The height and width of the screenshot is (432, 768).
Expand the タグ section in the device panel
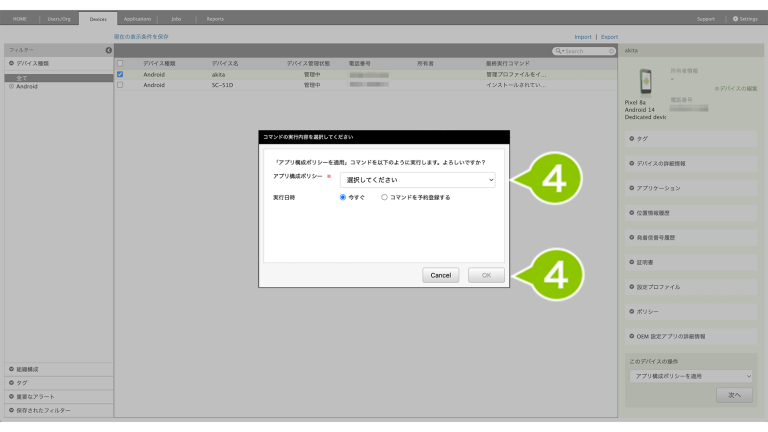pyautogui.click(x=632, y=139)
